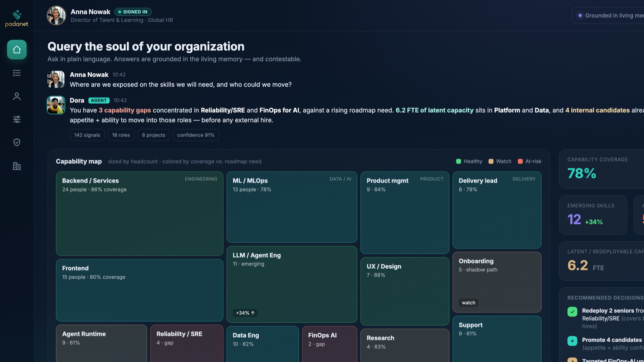Select the Backend / Services tile
This screenshot has width=644, height=362.
pyautogui.click(x=140, y=214)
